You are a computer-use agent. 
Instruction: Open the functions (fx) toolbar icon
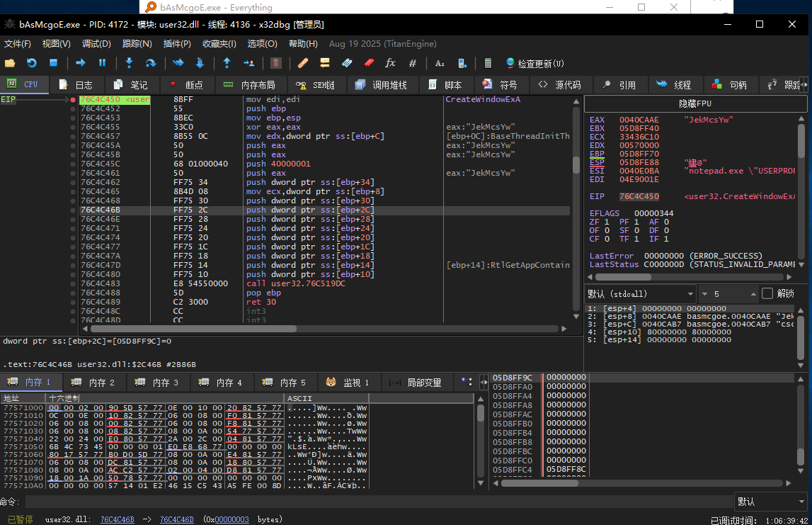tap(391, 63)
